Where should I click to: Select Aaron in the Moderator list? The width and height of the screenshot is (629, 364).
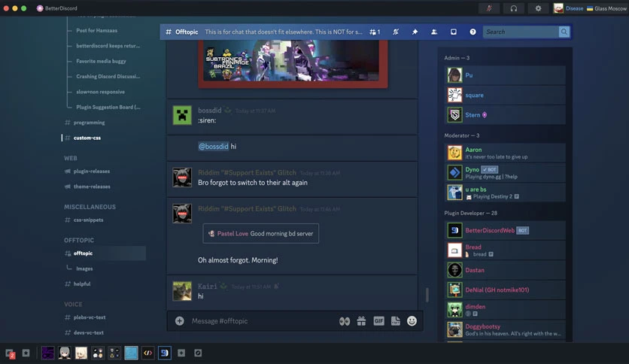[505, 153]
